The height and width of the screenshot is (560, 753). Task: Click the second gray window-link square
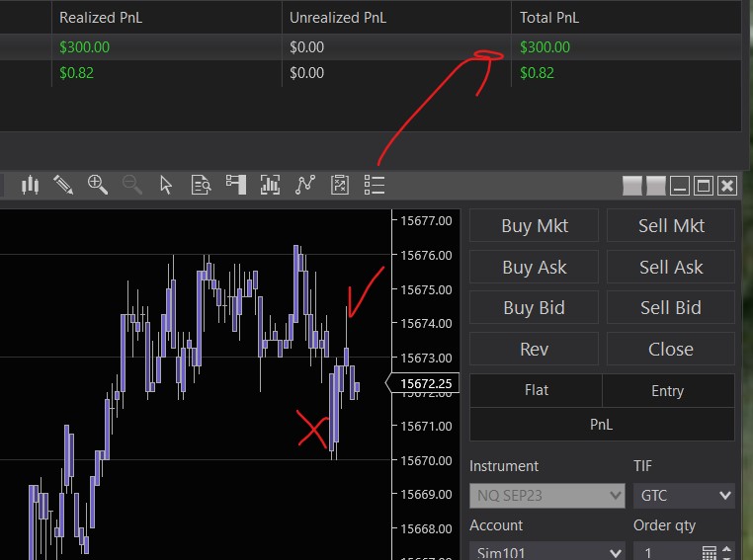tap(656, 186)
